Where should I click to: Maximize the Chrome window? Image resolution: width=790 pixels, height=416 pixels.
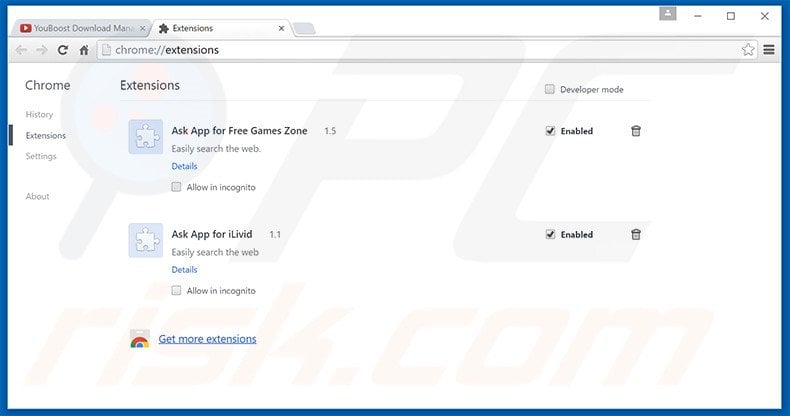click(731, 16)
